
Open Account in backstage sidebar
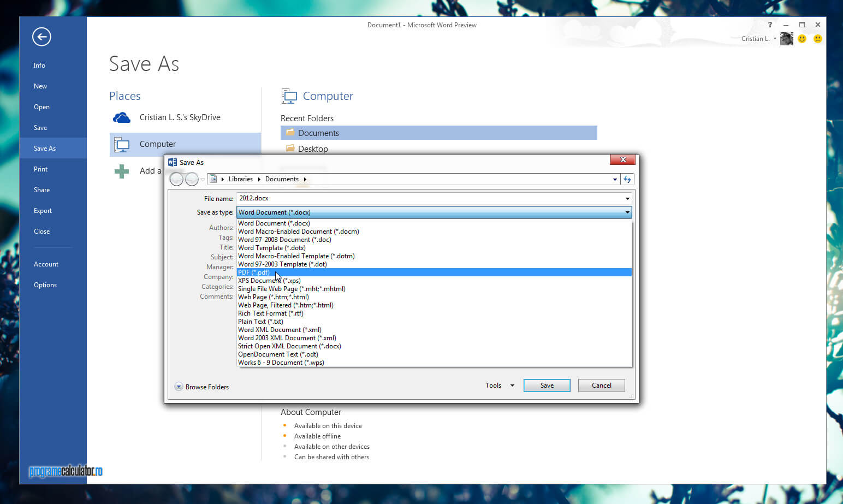(53, 264)
